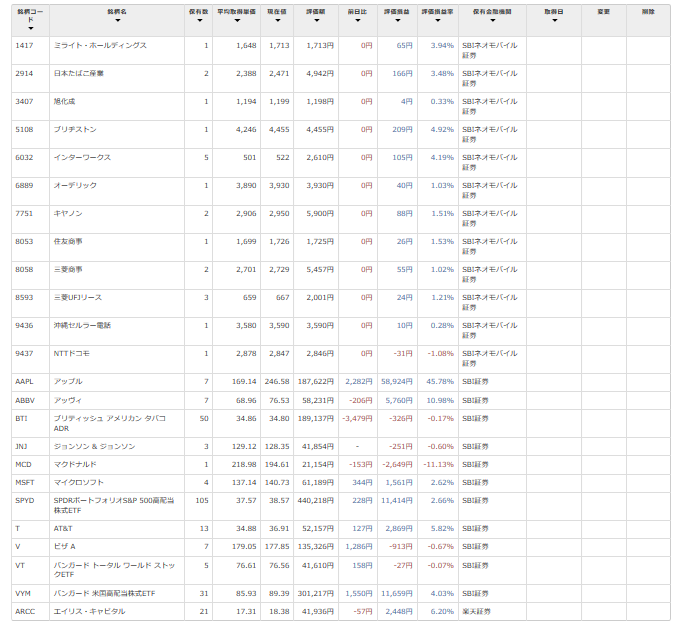This screenshot has height=626, width=682.
Task: Select the JNJ ticker cell
Action: point(21,446)
